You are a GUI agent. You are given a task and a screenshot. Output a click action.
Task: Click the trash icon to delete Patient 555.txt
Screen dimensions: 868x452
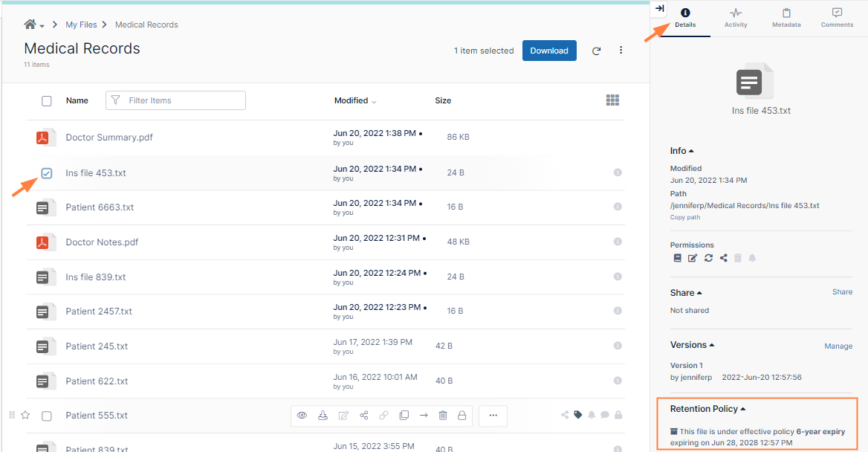[443, 416]
